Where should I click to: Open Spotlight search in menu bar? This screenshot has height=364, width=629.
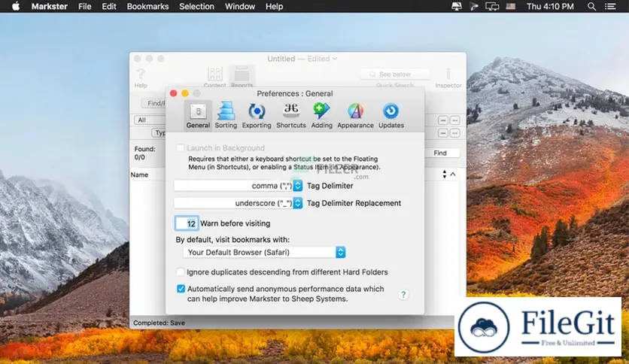tap(591, 7)
